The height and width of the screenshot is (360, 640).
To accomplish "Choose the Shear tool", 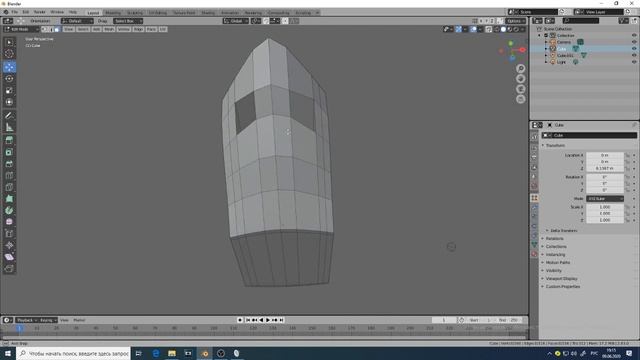I will tap(9, 257).
